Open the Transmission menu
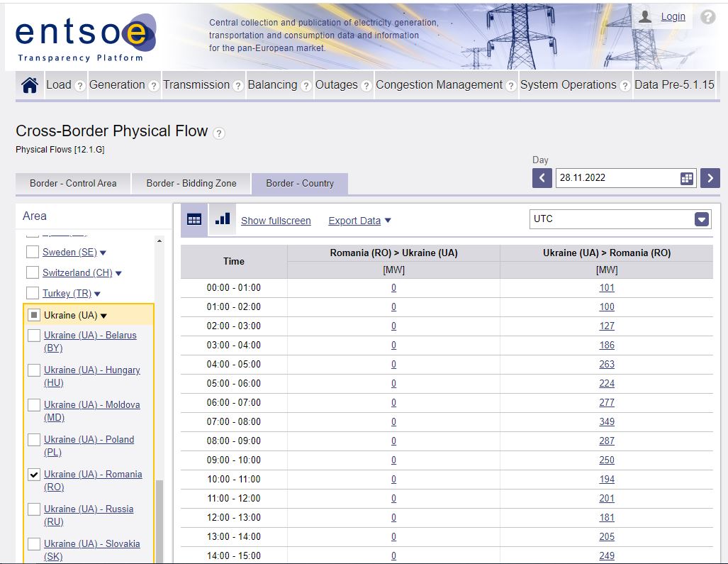Screen dimensions: 728x564 tap(196, 84)
